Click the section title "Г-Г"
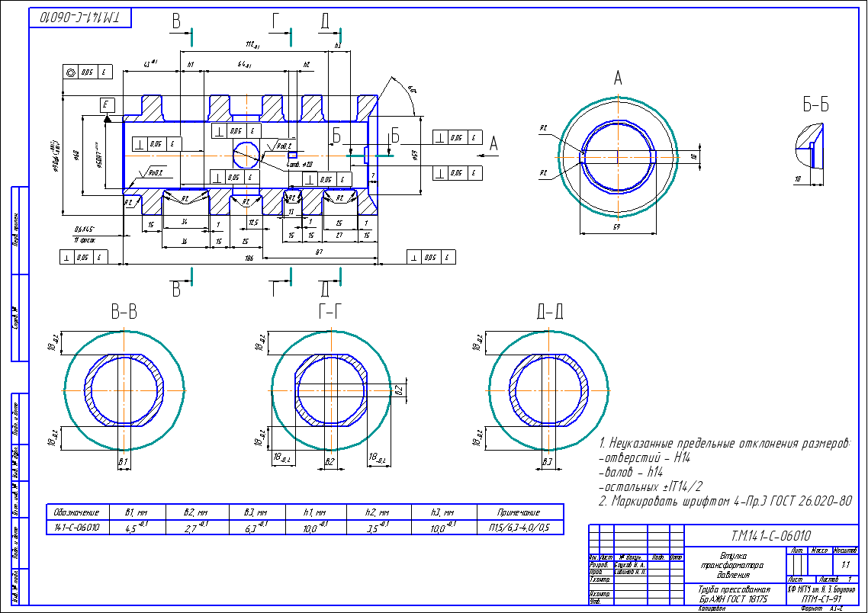Viewport: 868px width, 613px height. [330, 313]
